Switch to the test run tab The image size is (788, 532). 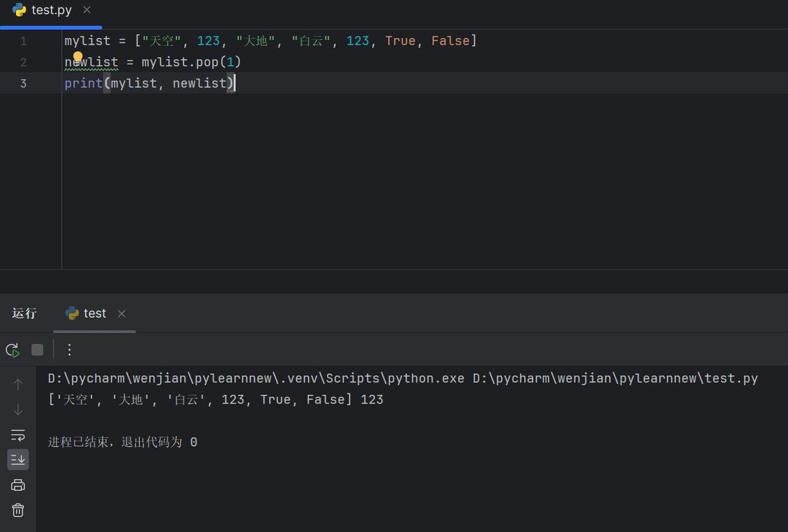tap(94, 313)
